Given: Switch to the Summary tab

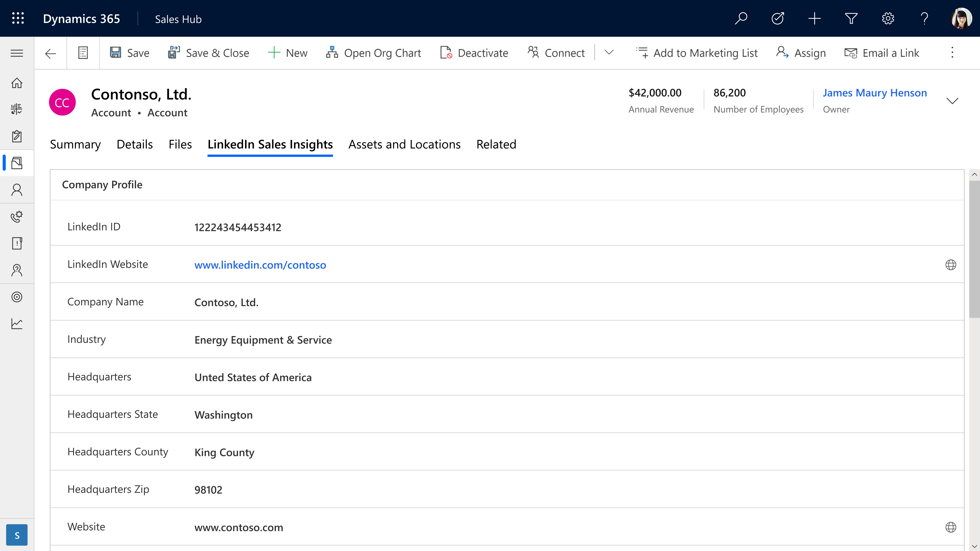Looking at the screenshot, I should tap(75, 144).
